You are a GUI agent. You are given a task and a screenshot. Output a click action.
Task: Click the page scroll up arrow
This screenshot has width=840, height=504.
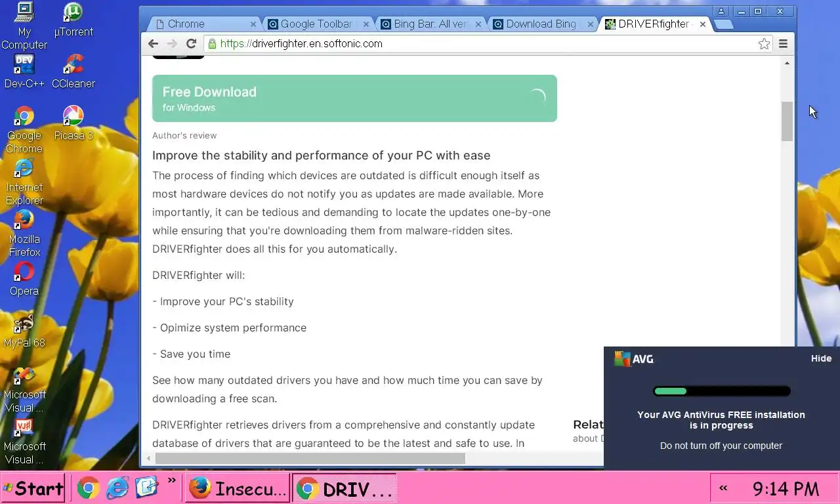[x=787, y=63]
